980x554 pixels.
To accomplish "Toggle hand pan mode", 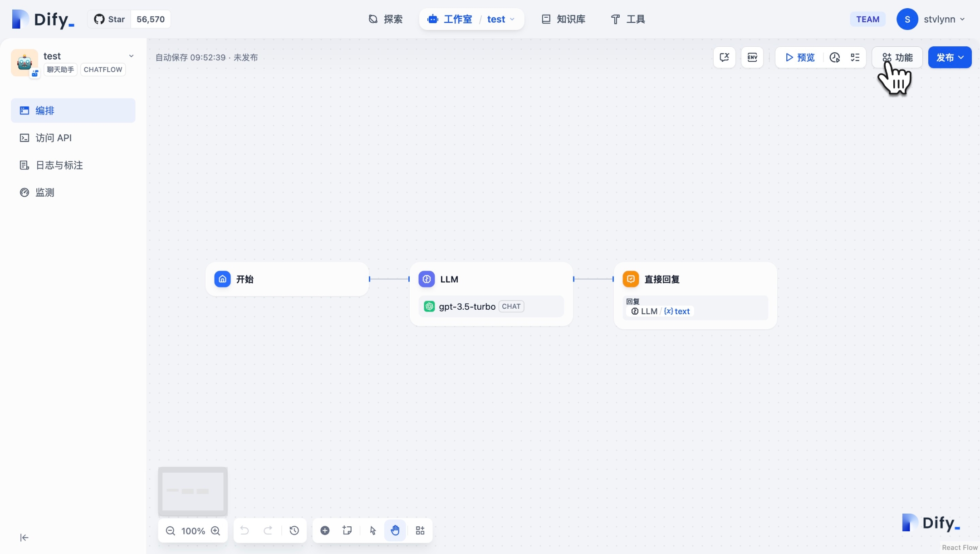I will tap(395, 530).
